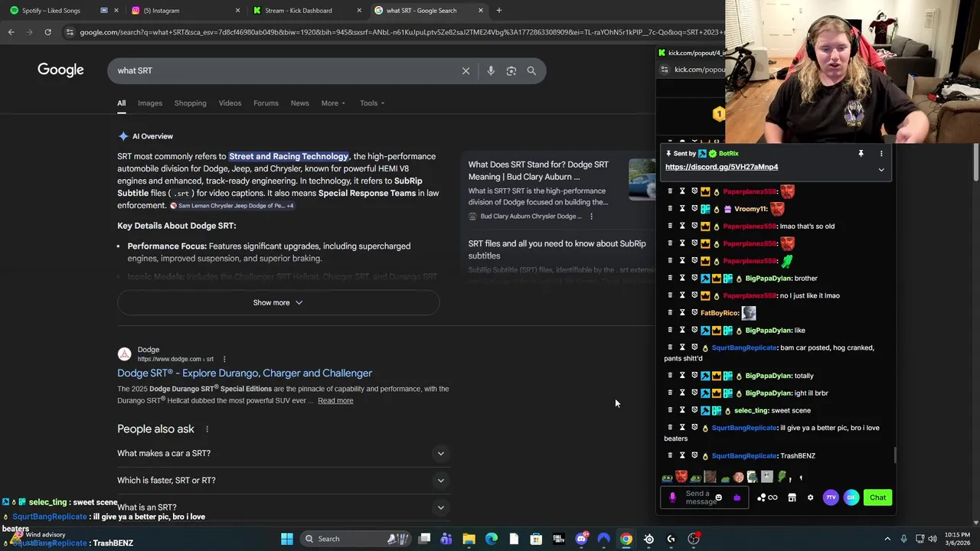Open File Explorer from the taskbar

[x=469, y=539]
